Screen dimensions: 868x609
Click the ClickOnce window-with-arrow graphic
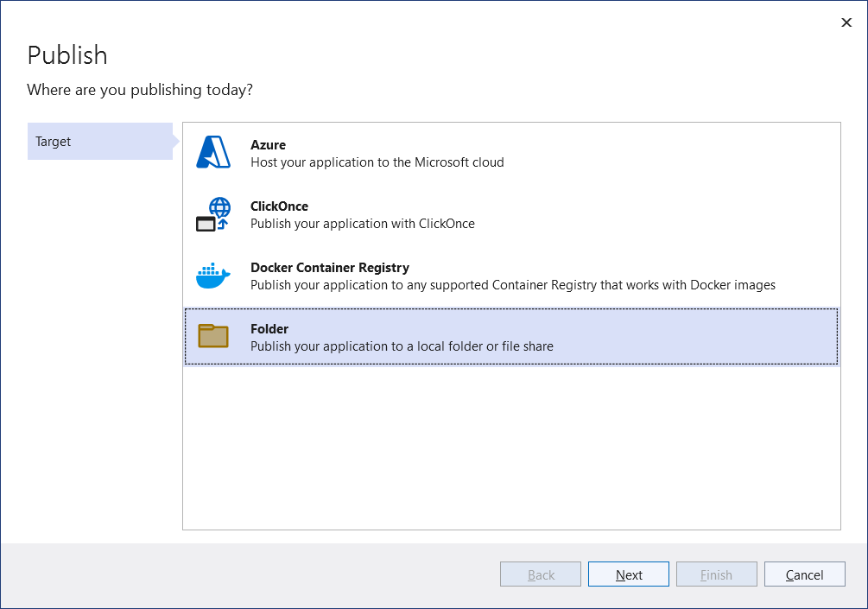pyautogui.click(x=212, y=213)
